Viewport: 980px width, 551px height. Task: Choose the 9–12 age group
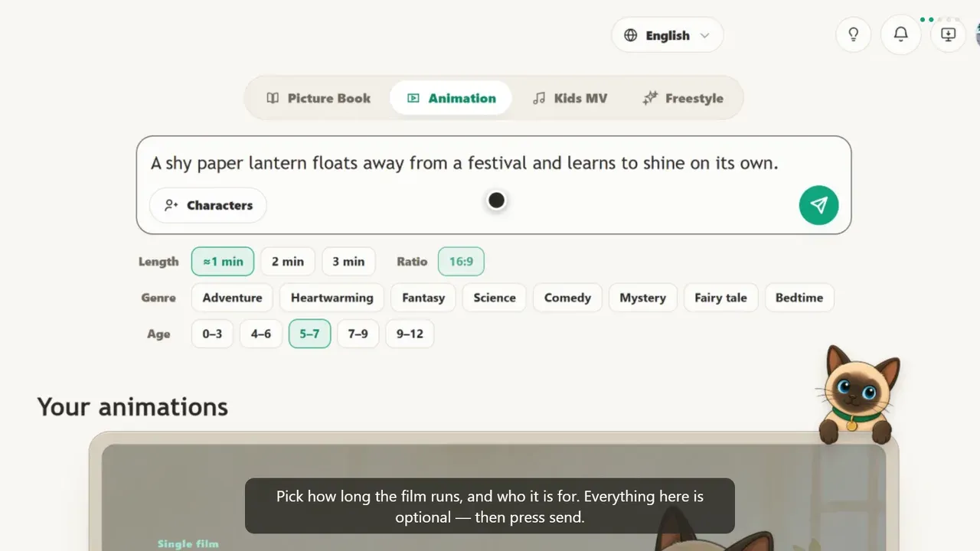410,334
